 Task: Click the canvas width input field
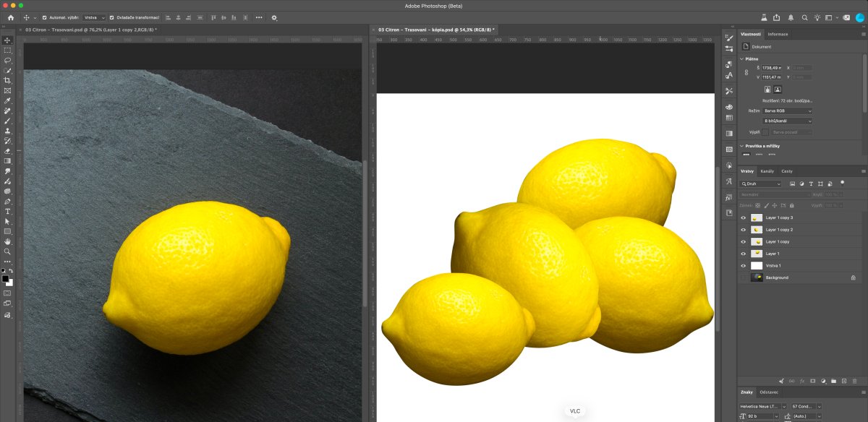tap(772, 68)
